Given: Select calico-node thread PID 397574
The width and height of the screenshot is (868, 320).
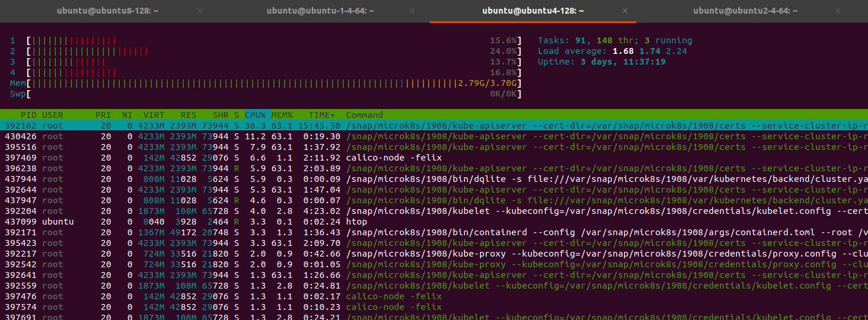Looking at the screenshot, I should pos(434,307).
